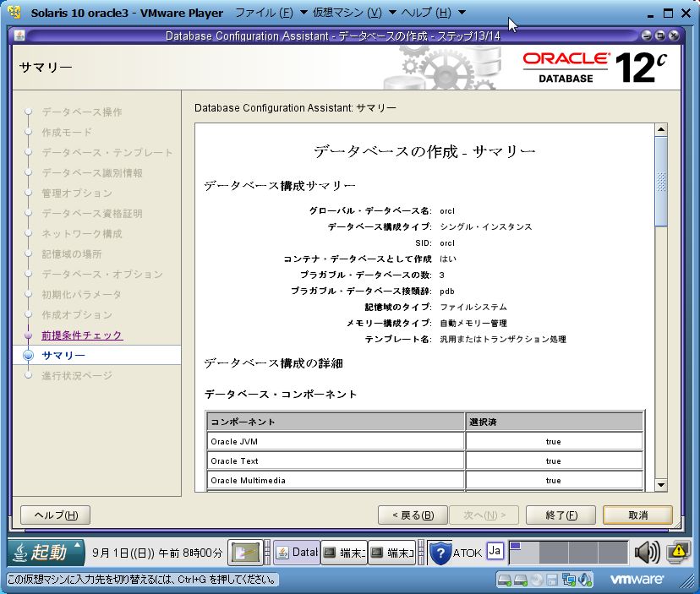
Task: Switch to the second 端末 terminal taskbar button
Action: point(392,553)
